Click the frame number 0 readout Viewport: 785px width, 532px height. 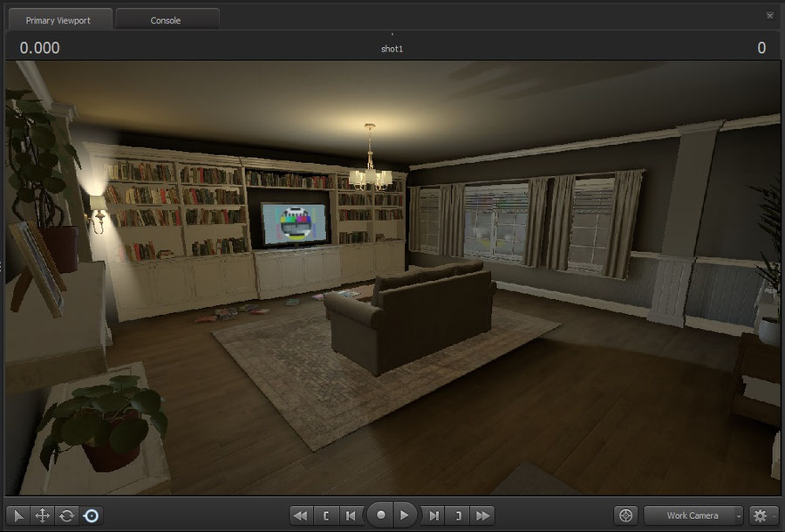tap(761, 48)
